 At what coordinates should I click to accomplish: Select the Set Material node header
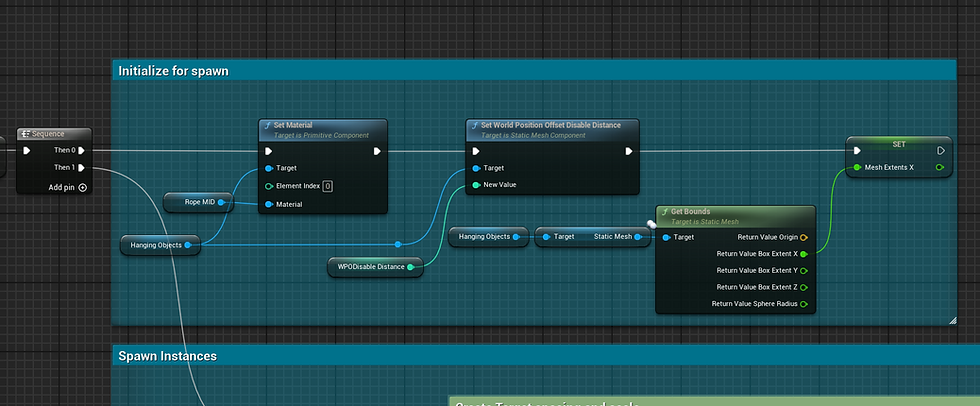[x=322, y=129]
